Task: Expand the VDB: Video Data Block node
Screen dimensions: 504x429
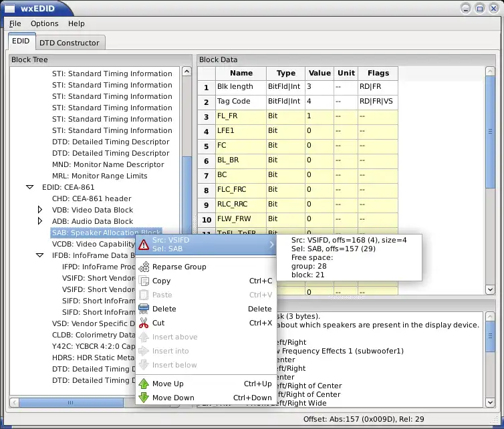Action: [x=40, y=210]
